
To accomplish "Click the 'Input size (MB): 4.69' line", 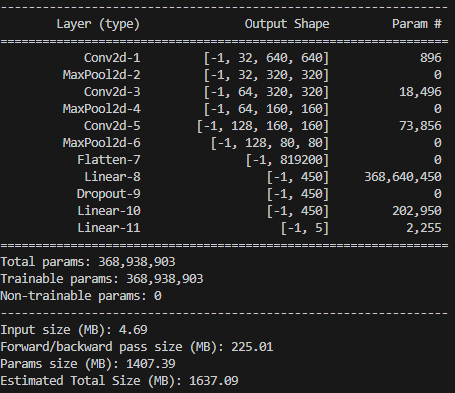I will coord(74,330).
